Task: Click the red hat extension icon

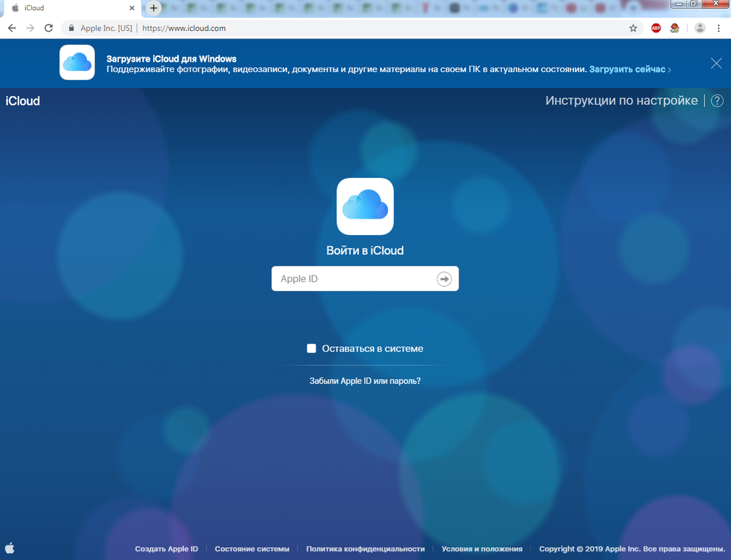Action: pyautogui.click(x=675, y=28)
